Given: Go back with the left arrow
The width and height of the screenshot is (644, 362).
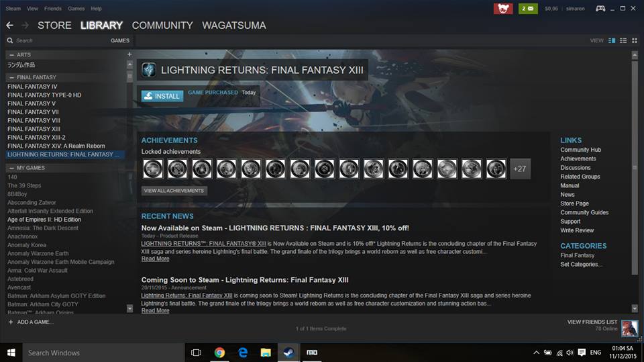Looking at the screenshot, I should pos(9,26).
